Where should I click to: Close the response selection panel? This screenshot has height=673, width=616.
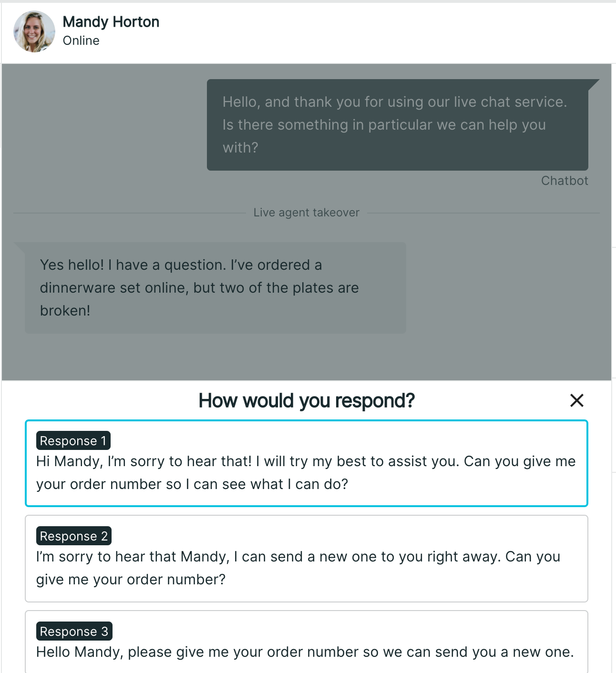(x=577, y=400)
